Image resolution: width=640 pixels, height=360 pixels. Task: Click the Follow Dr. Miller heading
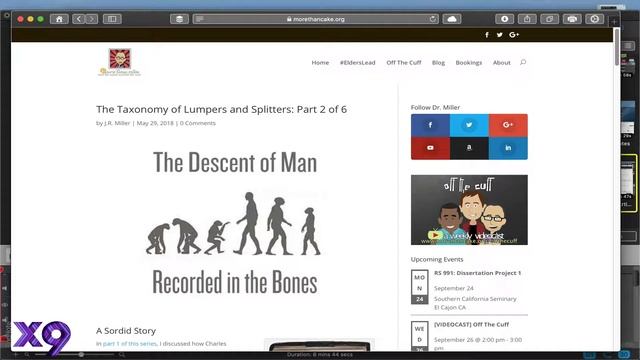[435, 107]
